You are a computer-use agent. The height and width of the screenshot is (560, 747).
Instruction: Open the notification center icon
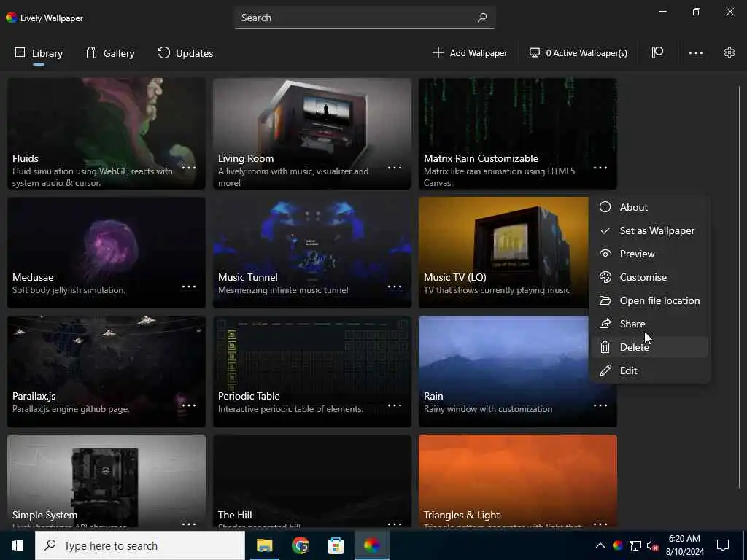coord(723,545)
